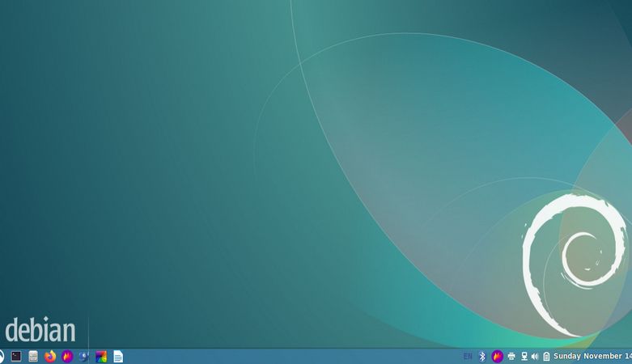Open the Bluetooth tray menu
632x364 pixels.
pyautogui.click(x=482, y=356)
